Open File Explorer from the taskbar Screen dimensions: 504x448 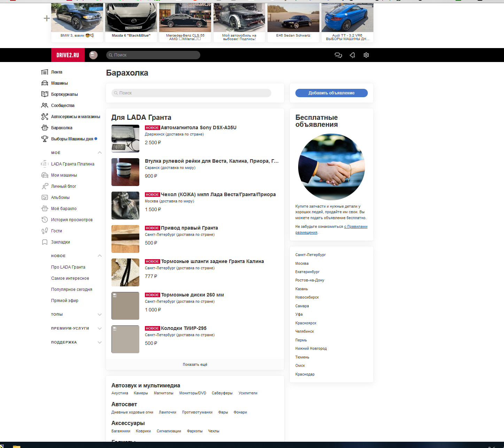[x=17, y=446]
